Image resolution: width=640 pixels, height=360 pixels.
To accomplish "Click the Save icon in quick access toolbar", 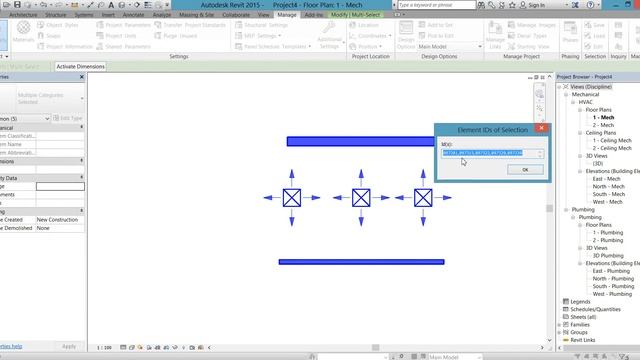I will tap(17, 5).
